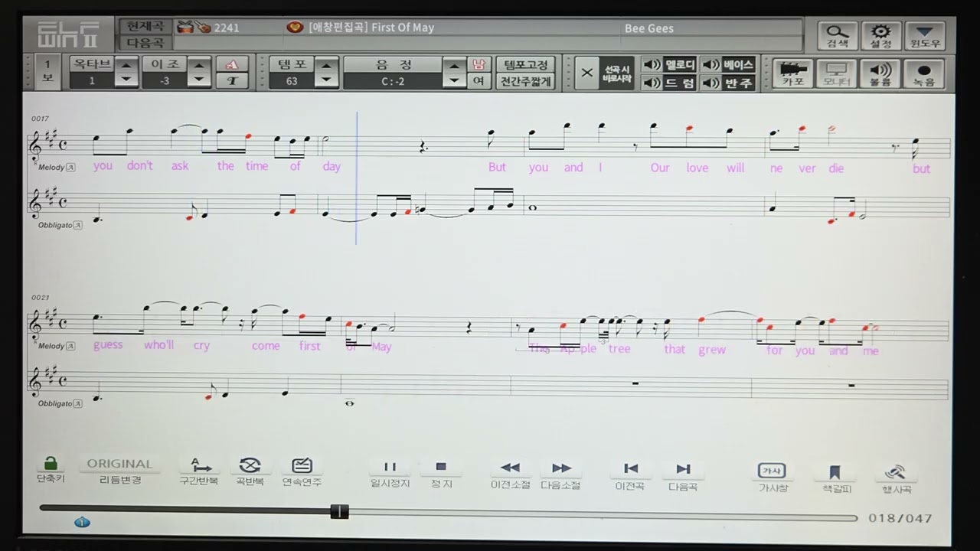Skip to next song with the bottom 다음곡 button
This screenshot has width=980, height=551.
click(x=683, y=475)
